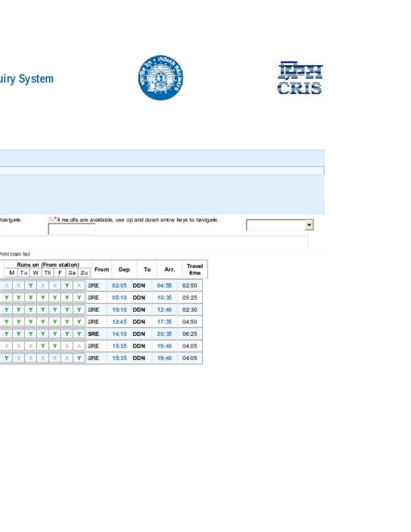Open the 14:10 departure time link
411x532 pixels.
click(x=119, y=334)
